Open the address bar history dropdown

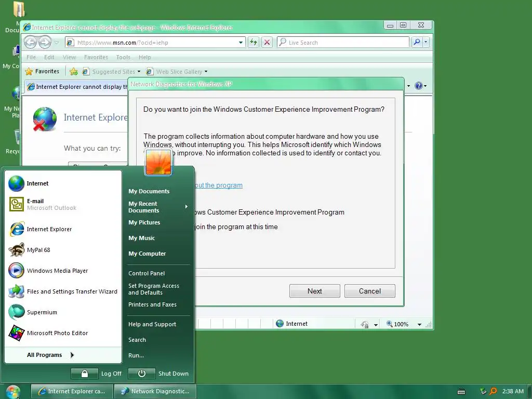coord(241,43)
